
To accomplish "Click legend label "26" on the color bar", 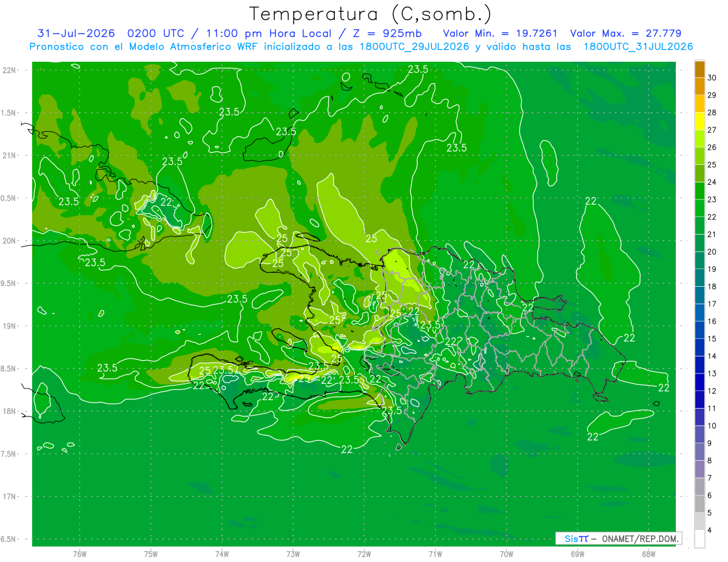I will point(712,147).
